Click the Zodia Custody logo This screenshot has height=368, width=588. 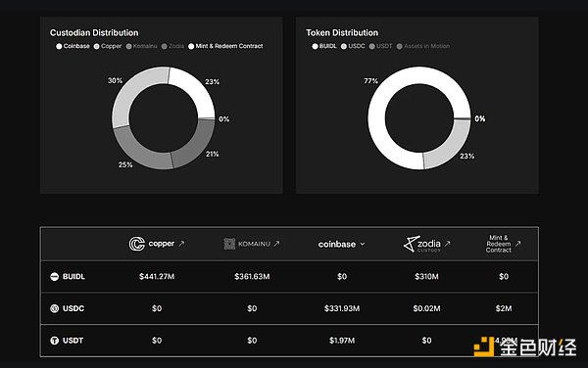click(421, 244)
